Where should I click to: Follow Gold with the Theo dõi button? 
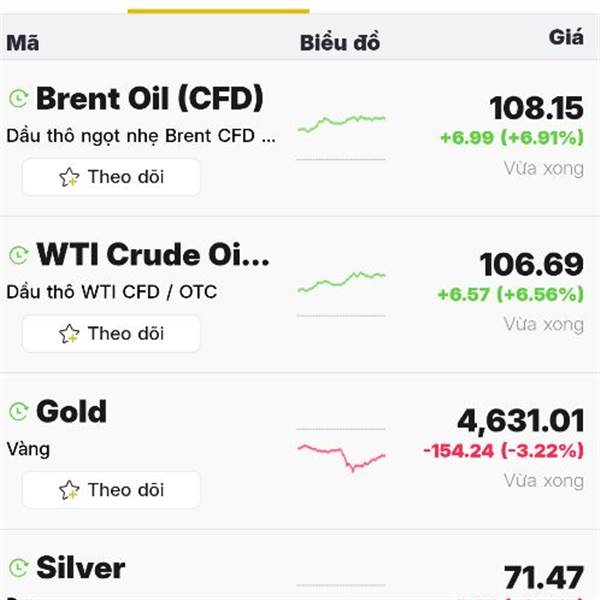click(x=112, y=490)
